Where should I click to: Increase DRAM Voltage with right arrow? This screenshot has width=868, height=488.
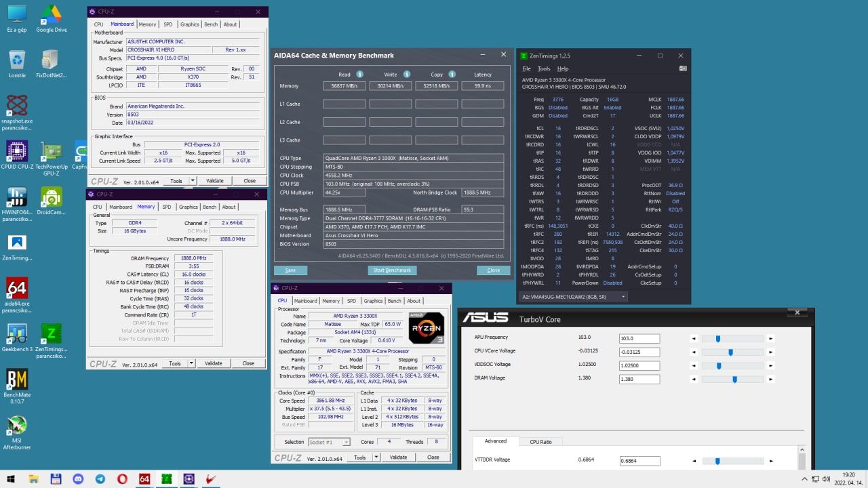pyautogui.click(x=770, y=379)
